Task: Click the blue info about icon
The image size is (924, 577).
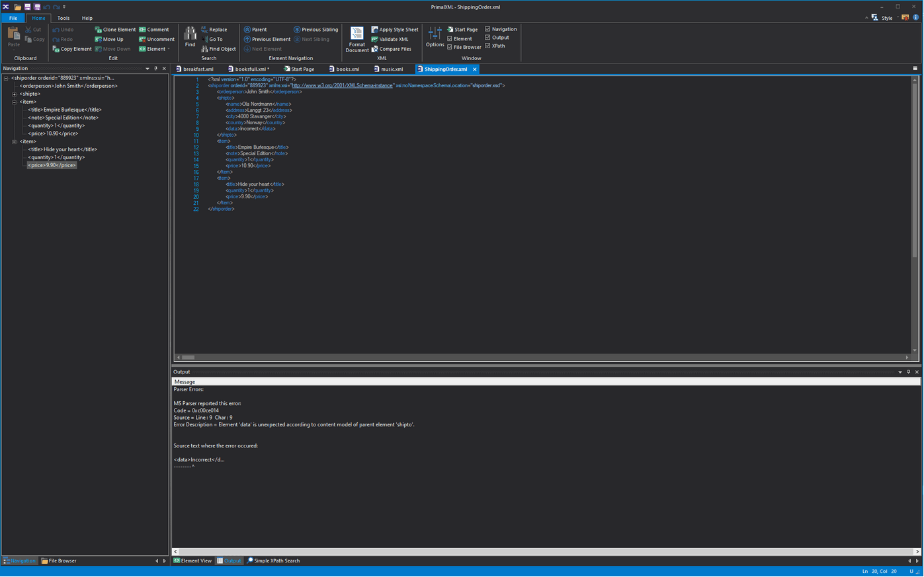Action: point(916,18)
